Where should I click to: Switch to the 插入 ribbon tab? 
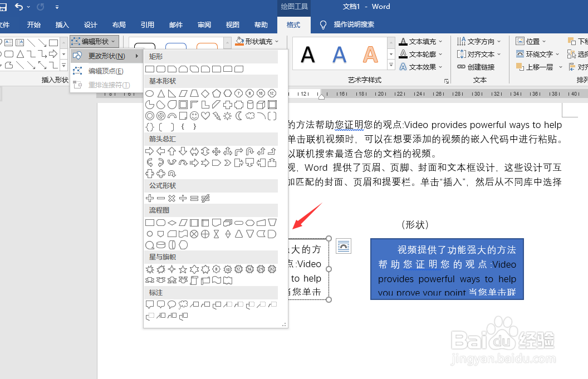pos(62,24)
